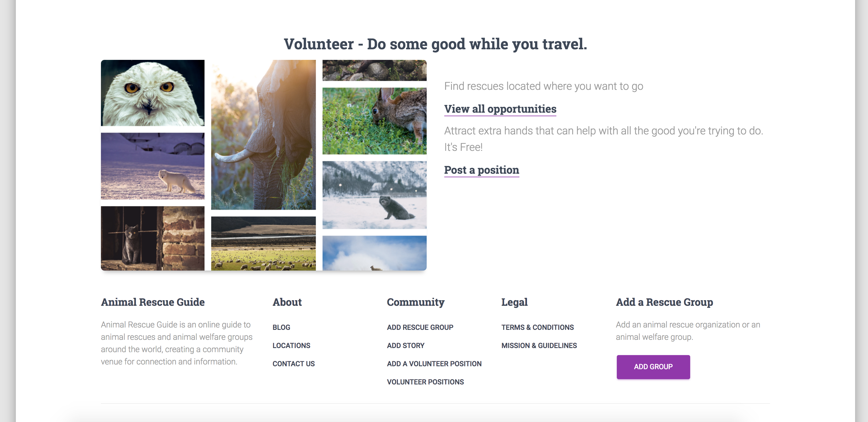Click the cat in window thumbnail

point(152,238)
